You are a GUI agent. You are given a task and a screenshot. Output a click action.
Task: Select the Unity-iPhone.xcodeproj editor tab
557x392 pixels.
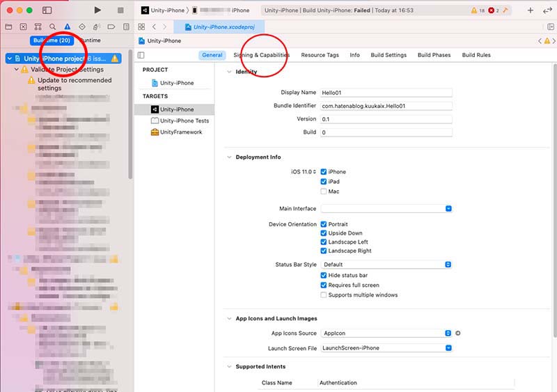click(x=219, y=26)
